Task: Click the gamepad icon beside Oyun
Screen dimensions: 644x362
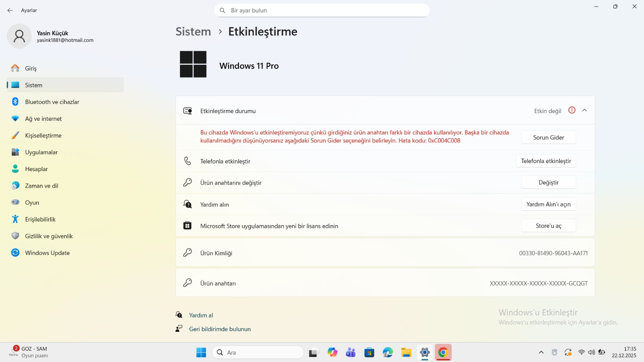Action: coord(15,202)
